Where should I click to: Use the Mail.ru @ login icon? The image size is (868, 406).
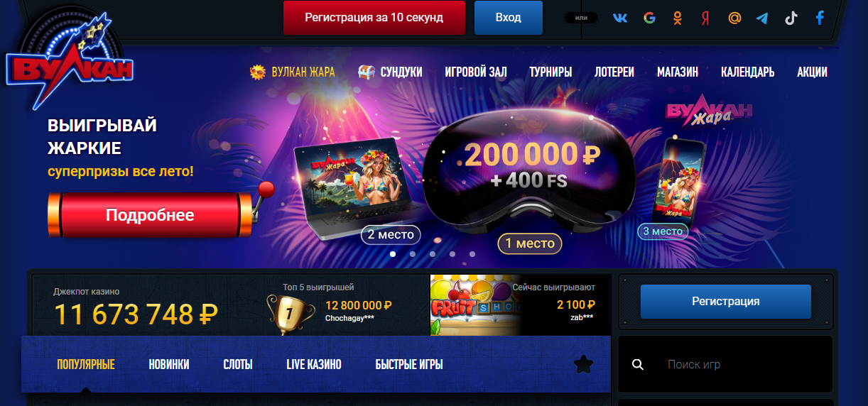tap(734, 18)
